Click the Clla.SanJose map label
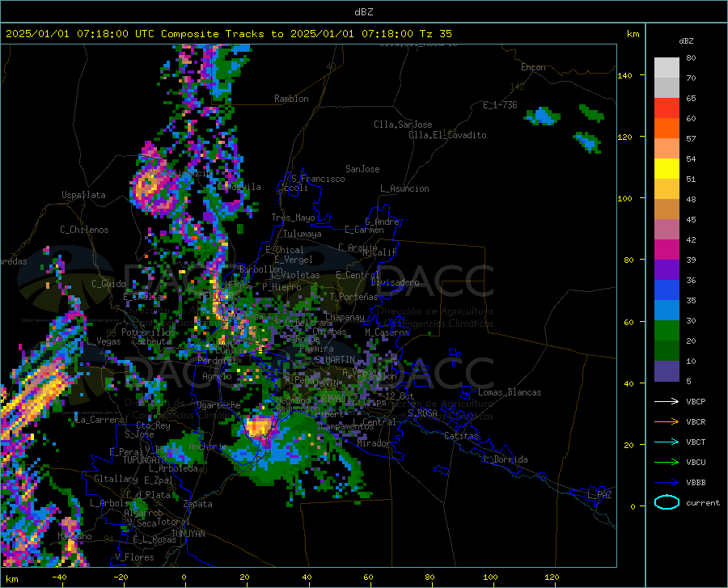Screen dimensions: 728x588 (x=403, y=125)
